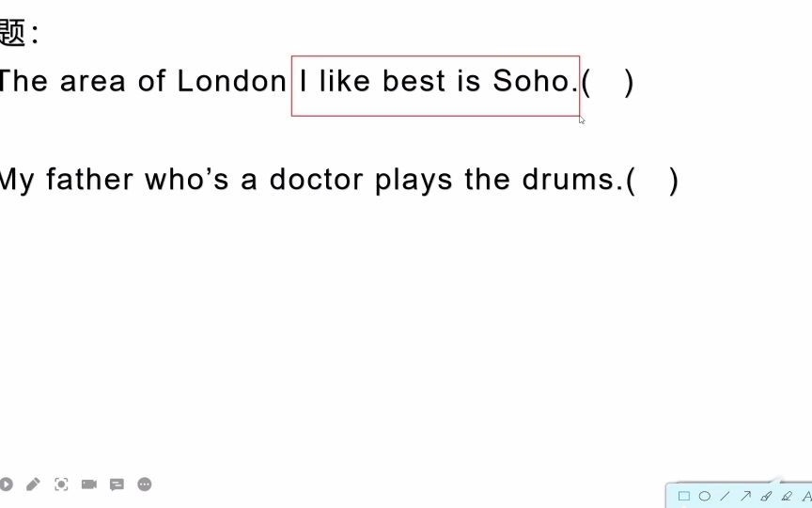
Task: Click the blank parentheses after Soho
Action: click(x=607, y=82)
